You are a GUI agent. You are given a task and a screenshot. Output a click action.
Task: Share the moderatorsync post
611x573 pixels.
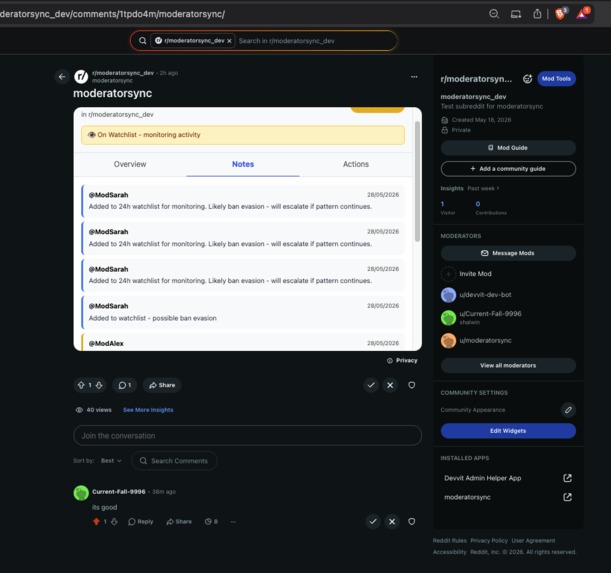(162, 385)
